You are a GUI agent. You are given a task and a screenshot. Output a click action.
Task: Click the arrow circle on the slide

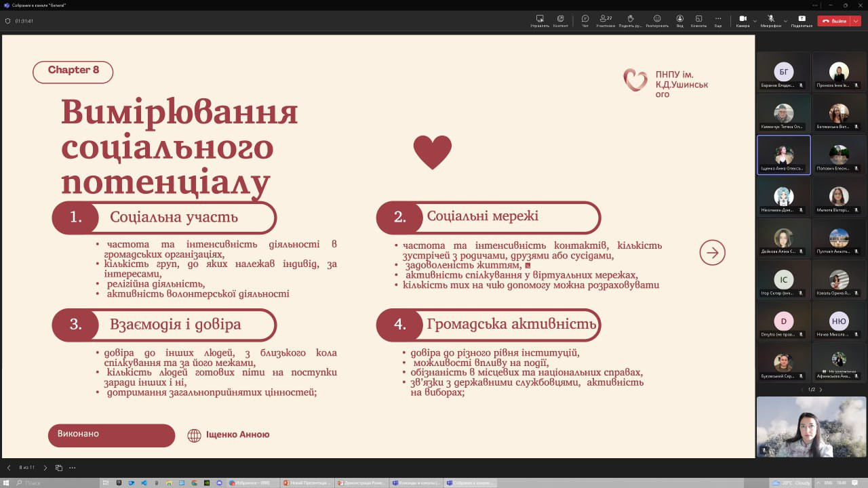[712, 253]
